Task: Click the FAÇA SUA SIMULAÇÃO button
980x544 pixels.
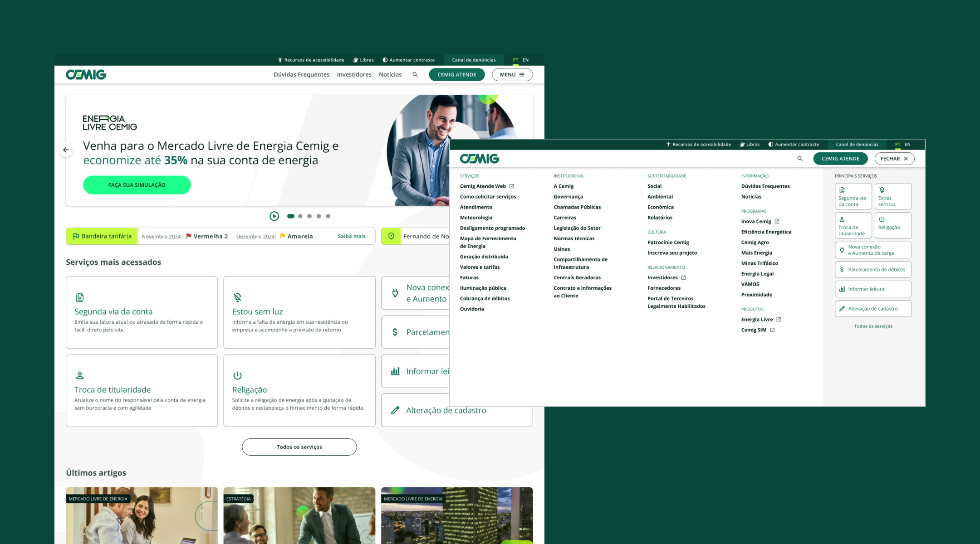Action: click(x=137, y=185)
